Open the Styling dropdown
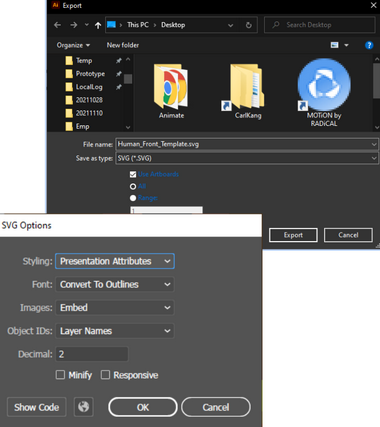The height and width of the screenshot is (427, 380). [x=115, y=261]
